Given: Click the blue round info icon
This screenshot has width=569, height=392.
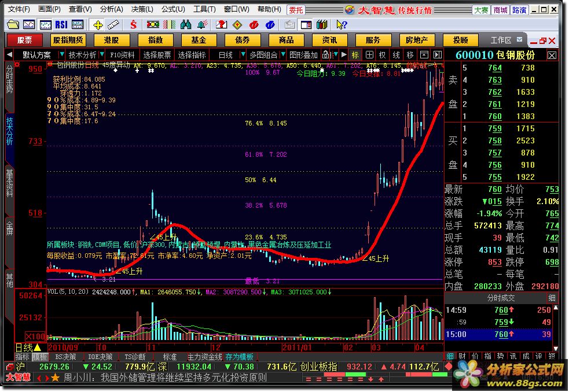Looking at the screenshot, I should [x=270, y=25].
